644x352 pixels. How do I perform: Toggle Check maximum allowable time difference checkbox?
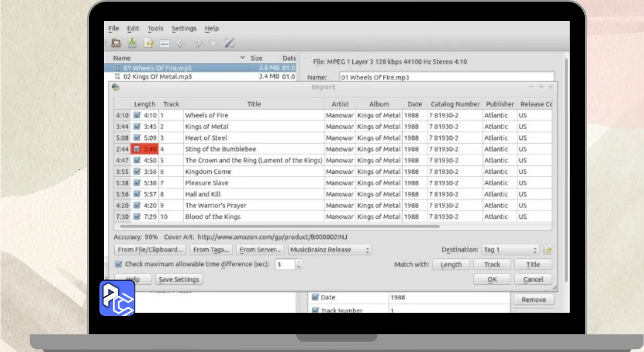coord(119,264)
